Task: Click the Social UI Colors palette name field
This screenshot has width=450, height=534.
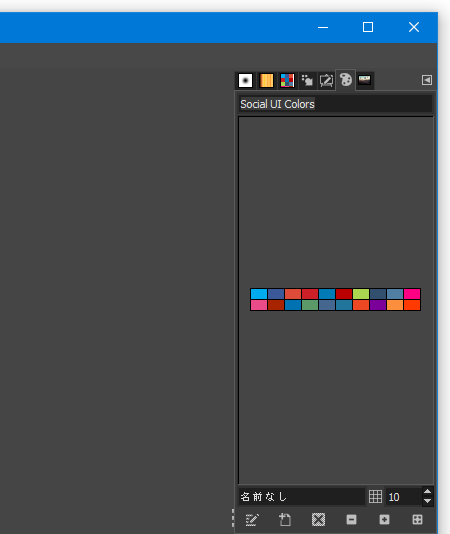Action: (x=336, y=104)
